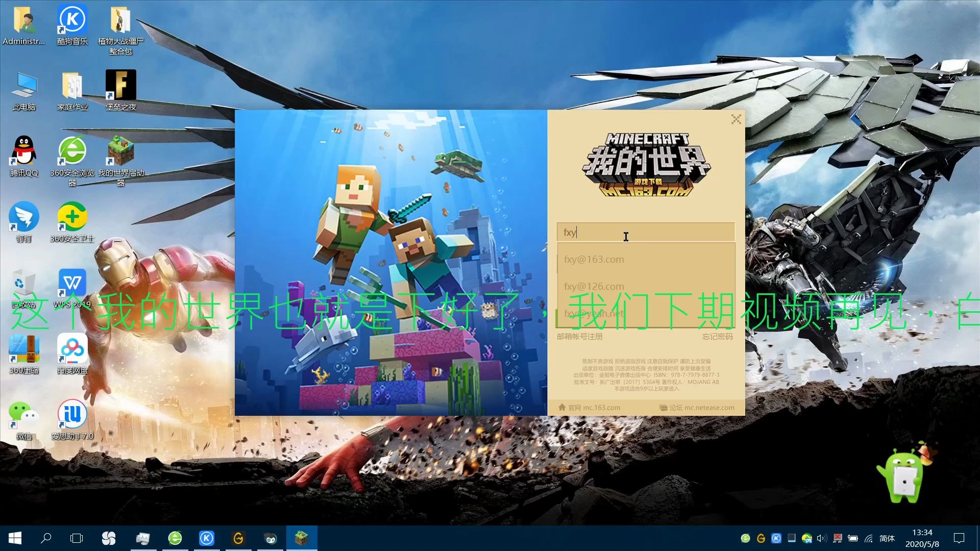Open taskbar search magnifier

[46, 538]
